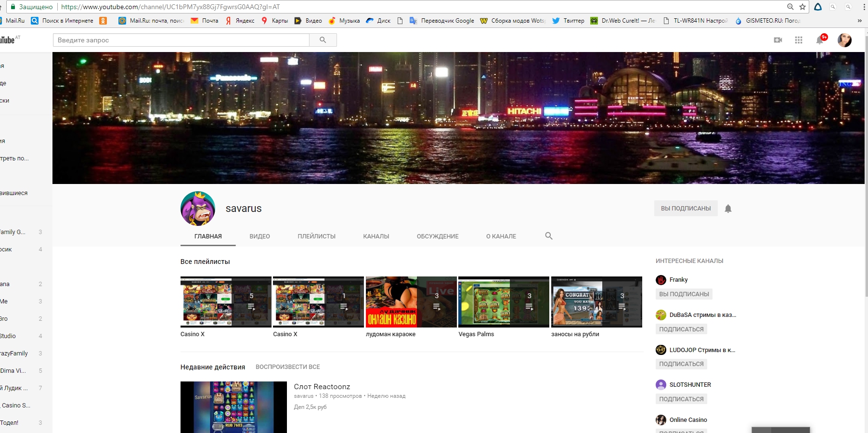868x433 pixels.
Task: Open the notifications bell in header
Action: pyautogui.click(x=819, y=40)
